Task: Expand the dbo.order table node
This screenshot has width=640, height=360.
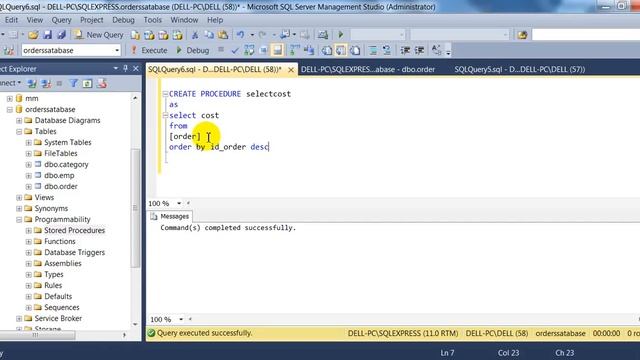Action: click(28, 187)
